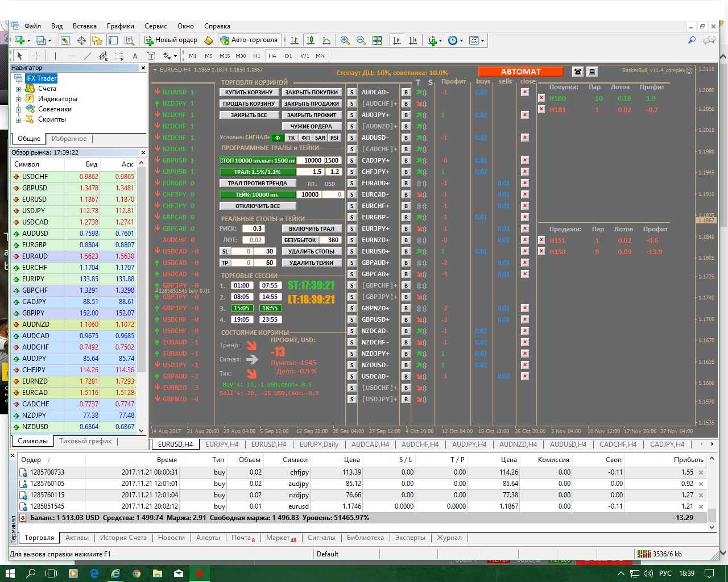Select the horizontal line drawing tool
The image size is (728, 582).
pyautogui.click(x=71, y=56)
